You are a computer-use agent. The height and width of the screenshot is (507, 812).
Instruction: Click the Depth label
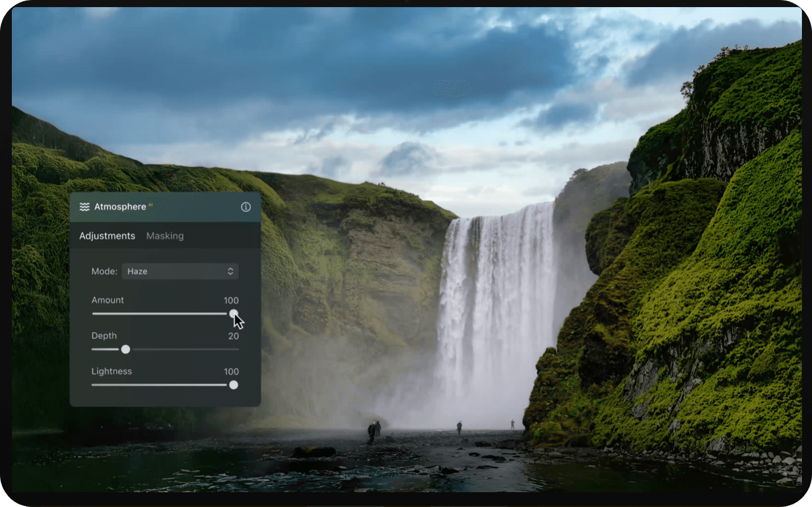tap(104, 336)
